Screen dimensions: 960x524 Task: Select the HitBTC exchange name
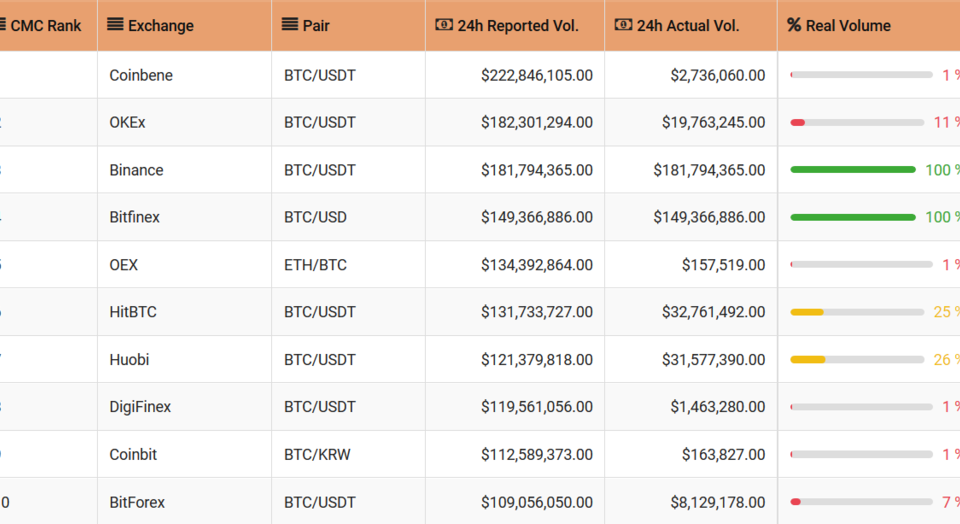[x=133, y=312]
